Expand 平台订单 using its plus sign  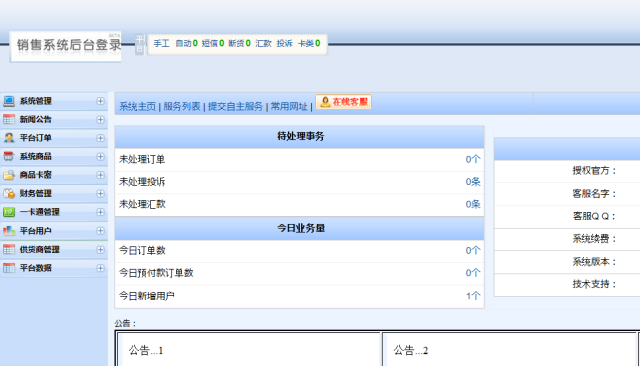pyautogui.click(x=100, y=138)
